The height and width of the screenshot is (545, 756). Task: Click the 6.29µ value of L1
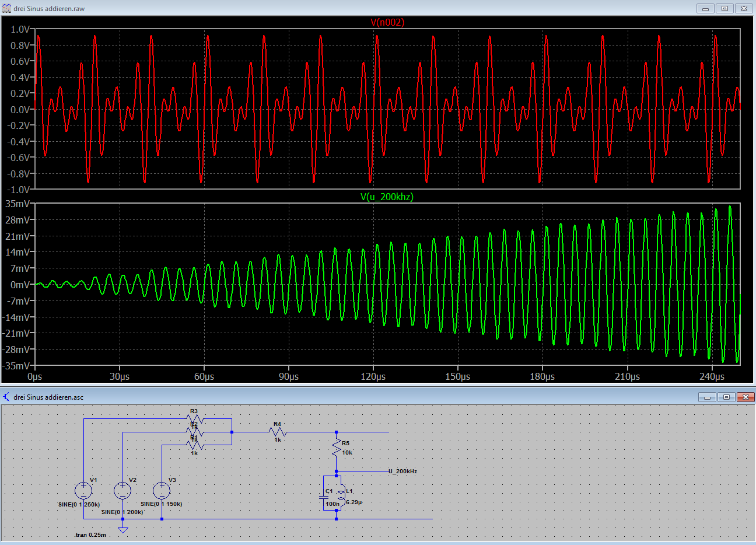tap(354, 502)
